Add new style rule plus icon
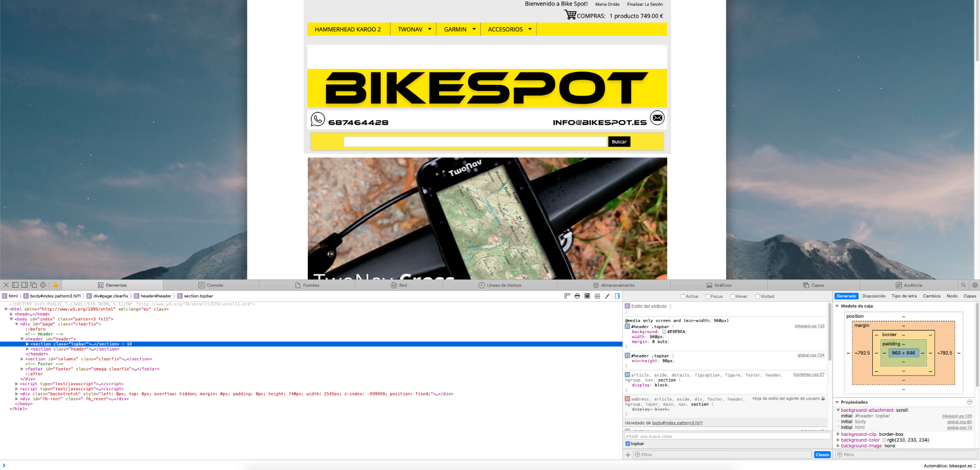 [628, 455]
